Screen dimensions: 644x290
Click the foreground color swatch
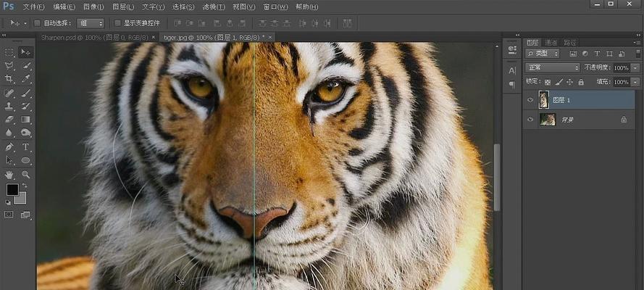pyautogui.click(x=12, y=190)
